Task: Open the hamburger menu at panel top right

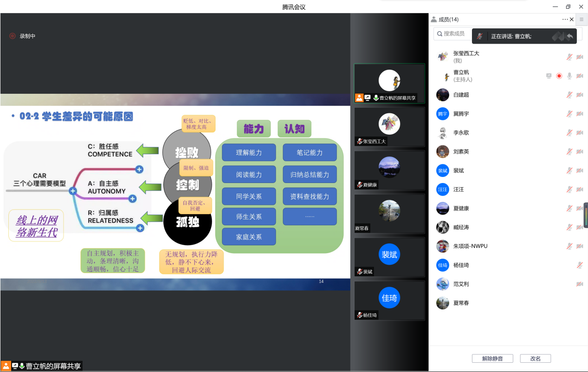Action: (x=581, y=20)
